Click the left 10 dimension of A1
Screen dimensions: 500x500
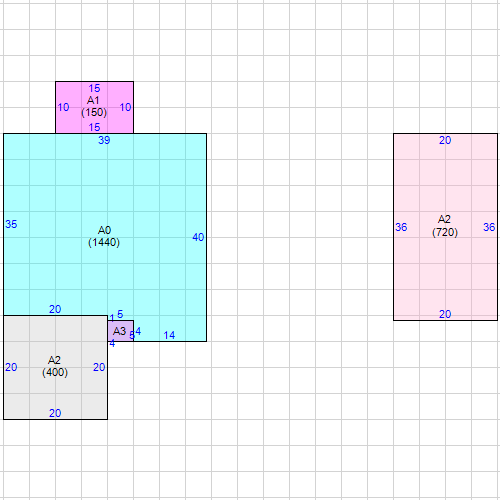point(63,107)
